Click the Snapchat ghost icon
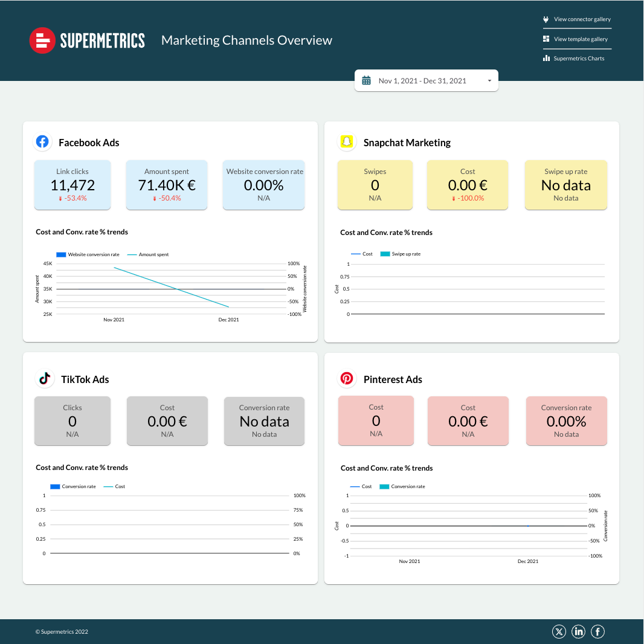Screen dimensions: 644x644 pyautogui.click(x=346, y=141)
